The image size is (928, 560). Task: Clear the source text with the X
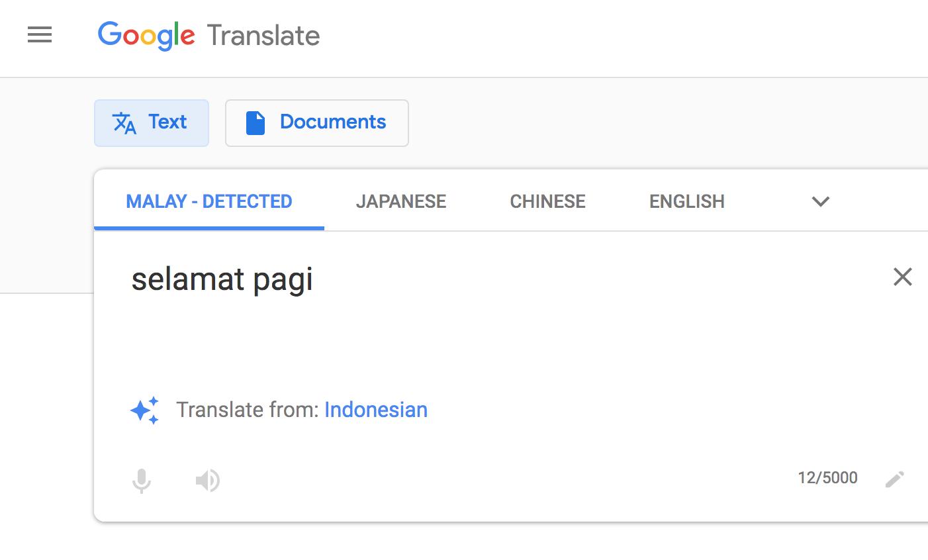click(x=902, y=277)
